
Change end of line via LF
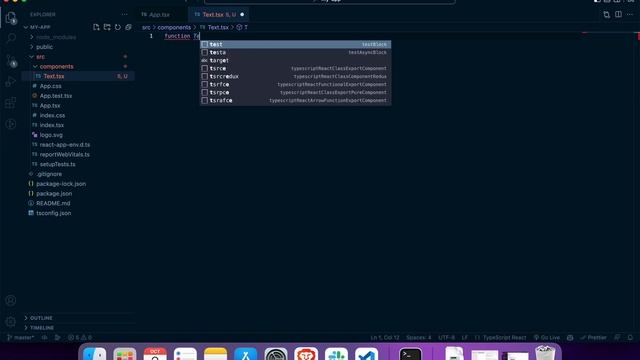click(464, 338)
